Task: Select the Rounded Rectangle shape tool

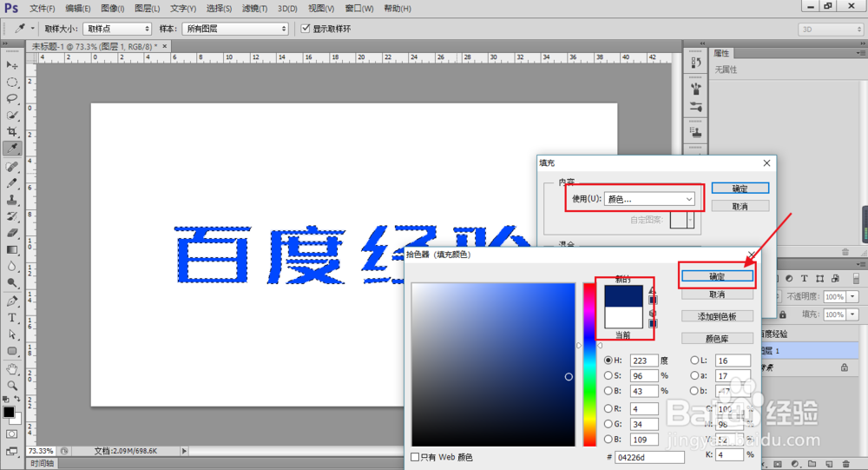Action: tap(11, 351)
